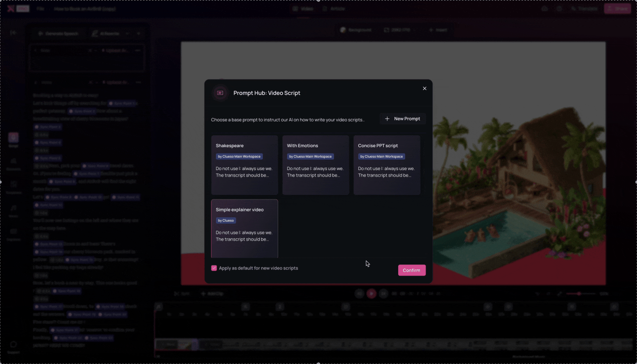Confirm the selected prompt
637x364 pixels.
pyautogui.click(x=412, y=270)
